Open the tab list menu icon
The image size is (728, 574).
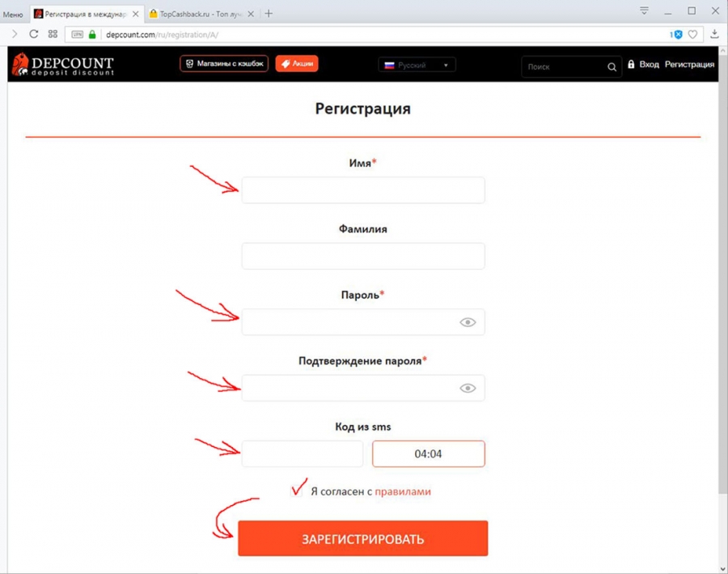644,11
